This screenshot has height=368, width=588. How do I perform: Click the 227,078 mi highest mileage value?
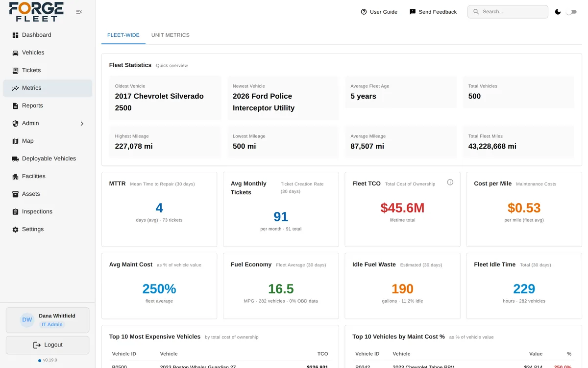134,146
